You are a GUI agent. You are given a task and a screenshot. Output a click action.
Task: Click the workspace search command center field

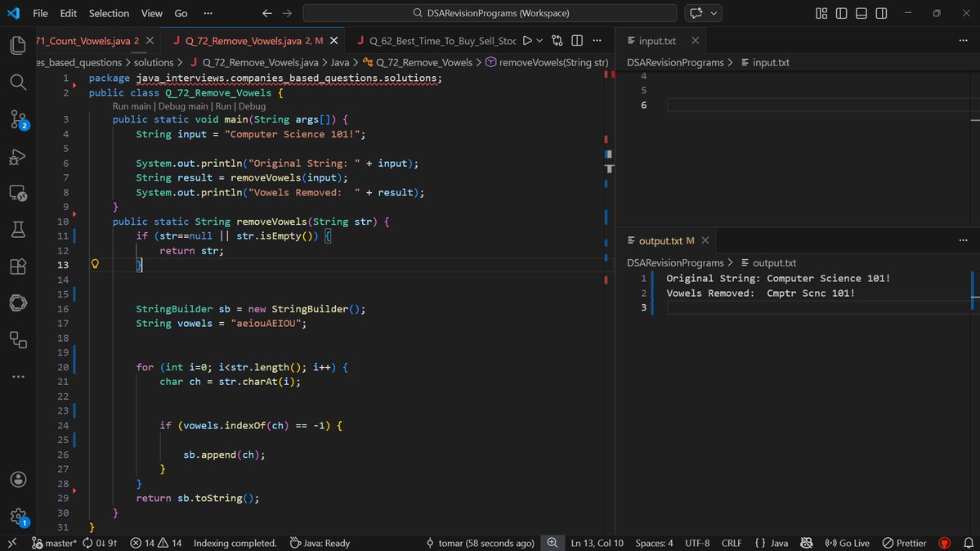(x=490, y=13)
